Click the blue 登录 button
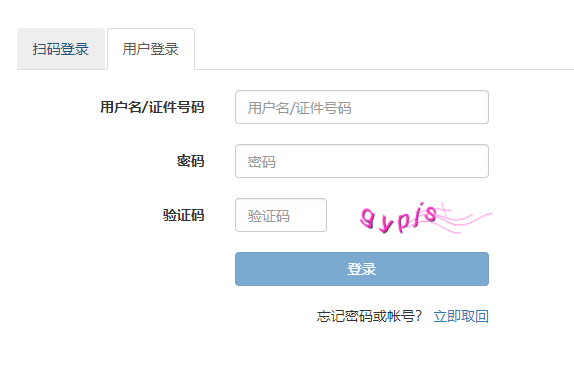574x377 pixels. [x=362, y=269]
